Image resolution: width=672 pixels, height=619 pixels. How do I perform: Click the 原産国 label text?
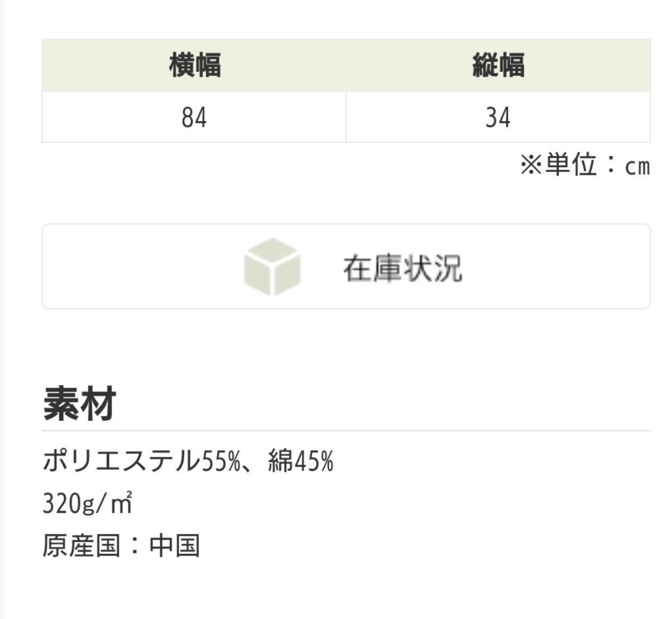pyautogui.click(x=81, y=546)
